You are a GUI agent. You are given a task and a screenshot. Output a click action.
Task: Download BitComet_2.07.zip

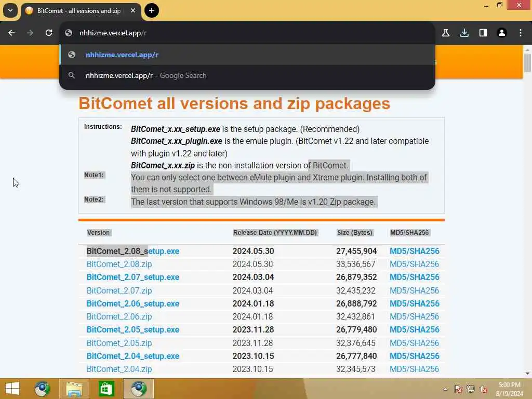(119, 290)
